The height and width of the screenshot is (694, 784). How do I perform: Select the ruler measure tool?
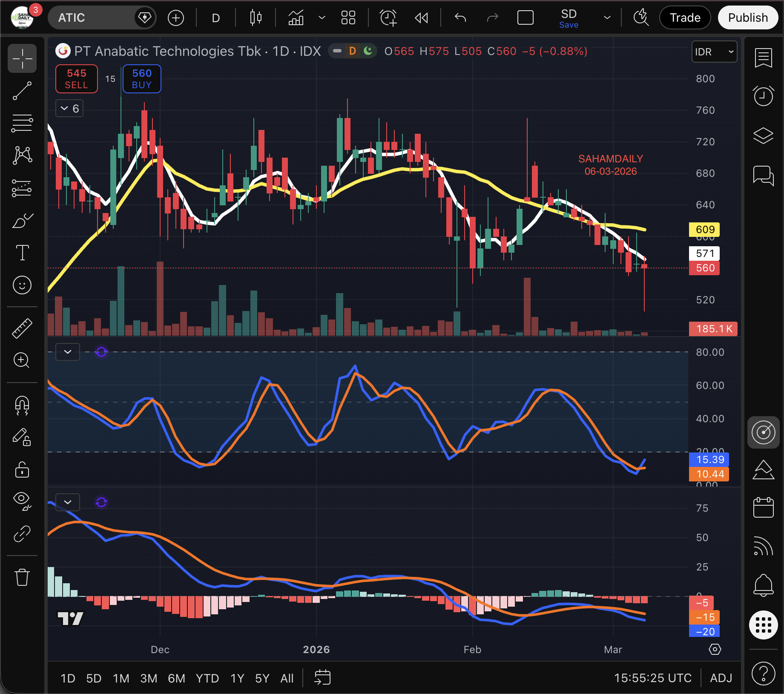pos(22,328)
